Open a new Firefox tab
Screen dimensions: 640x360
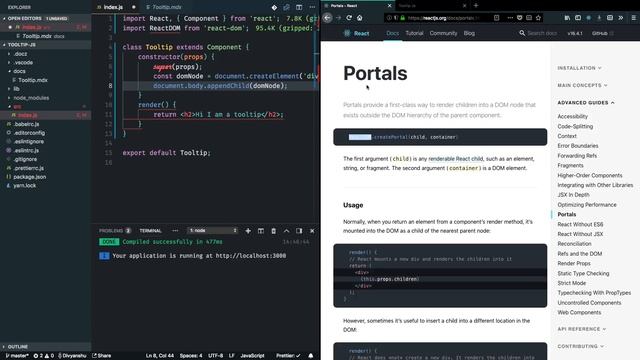click(476, 6)
